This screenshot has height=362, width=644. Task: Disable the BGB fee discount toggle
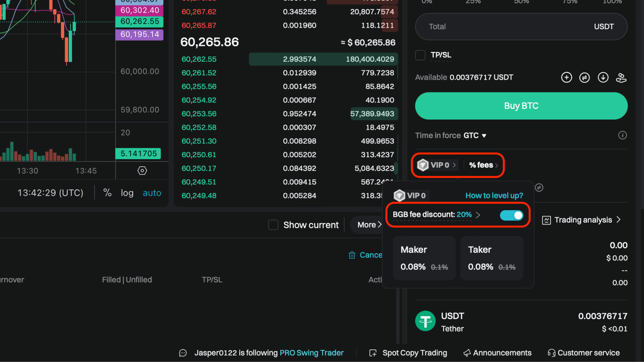tap(512, 215)
